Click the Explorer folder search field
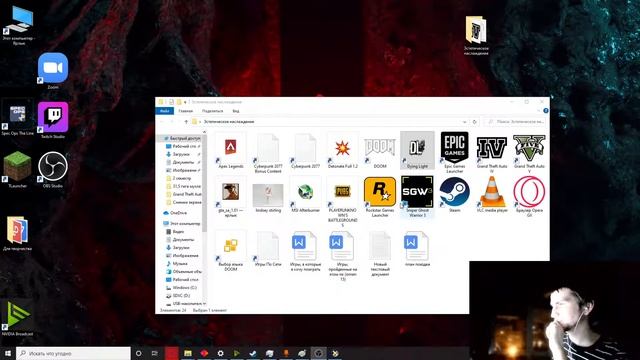 [516, 122]
